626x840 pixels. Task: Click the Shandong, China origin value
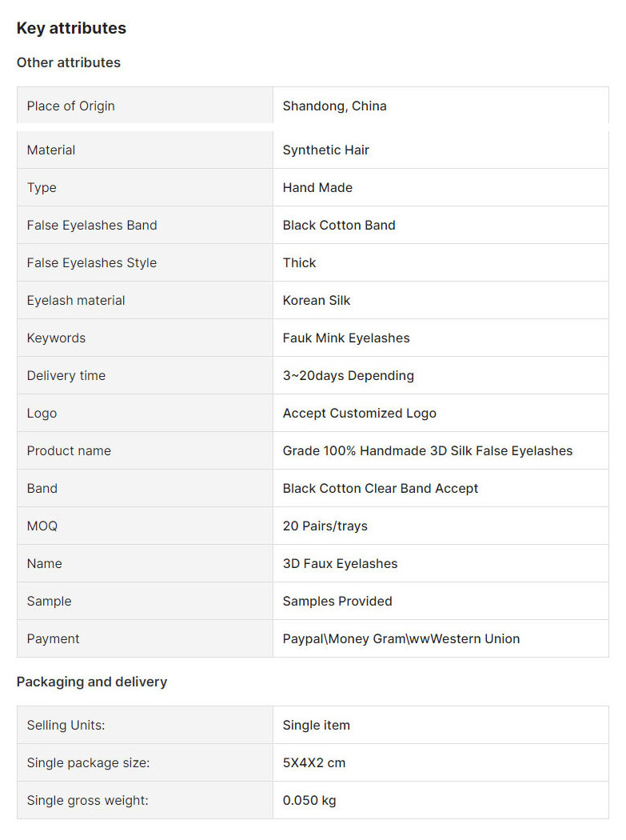click(x=335, y=106)
